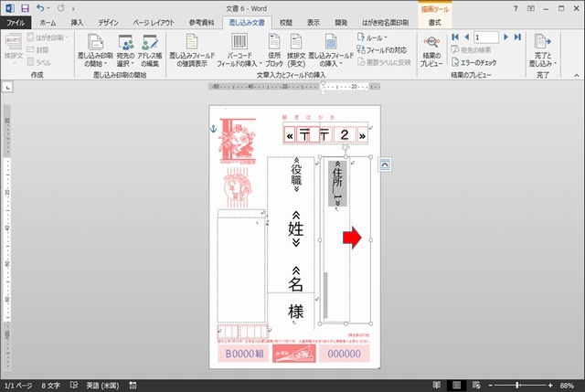This screenshot has height=392, width=585.
Task: Switch to Read Mode view icon
Action: coord(437,385)
